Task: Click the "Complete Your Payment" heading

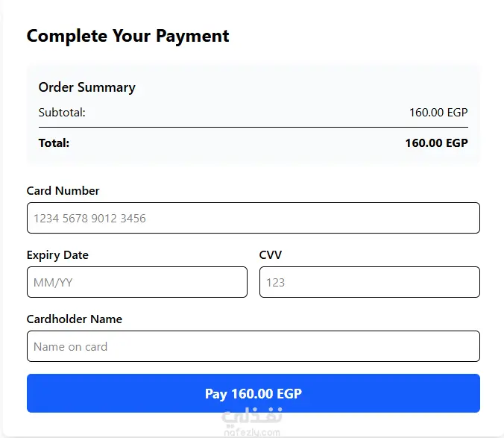Action: tap(127, 35)
